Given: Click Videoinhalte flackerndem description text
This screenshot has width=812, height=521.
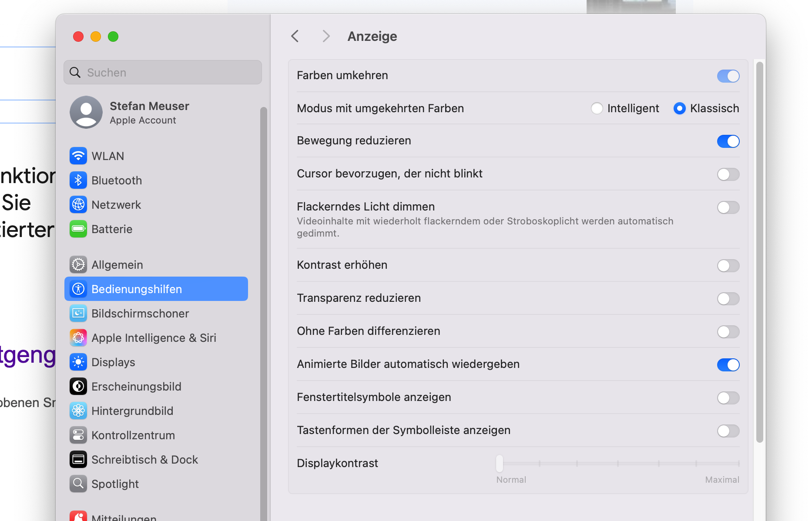Looking at the screenshot, I should coord(485,227).
